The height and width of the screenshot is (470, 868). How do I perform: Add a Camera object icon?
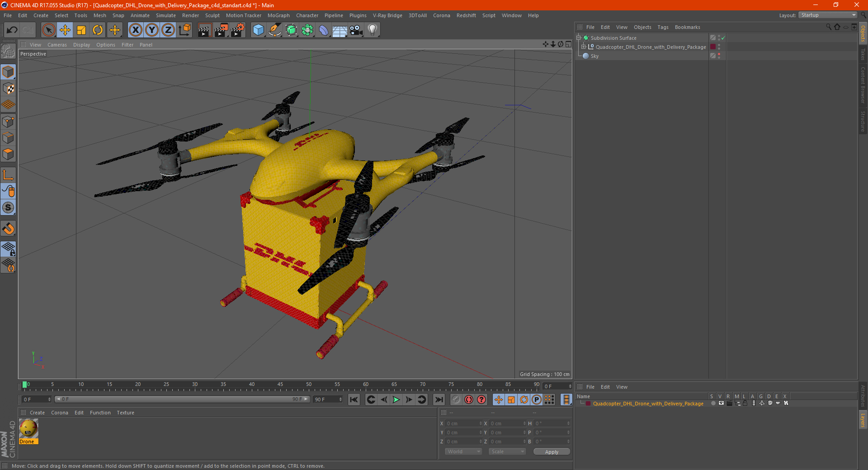(356, 30)
